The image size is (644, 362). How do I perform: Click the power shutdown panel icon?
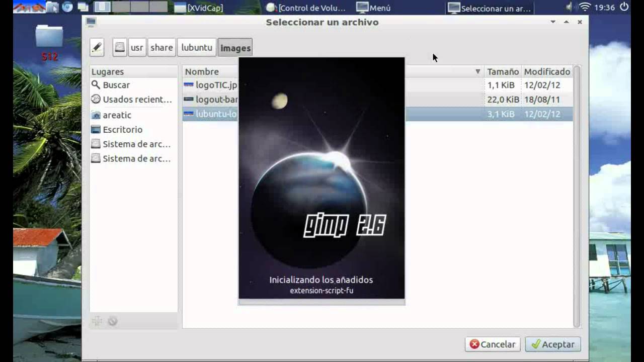(624, 7)
